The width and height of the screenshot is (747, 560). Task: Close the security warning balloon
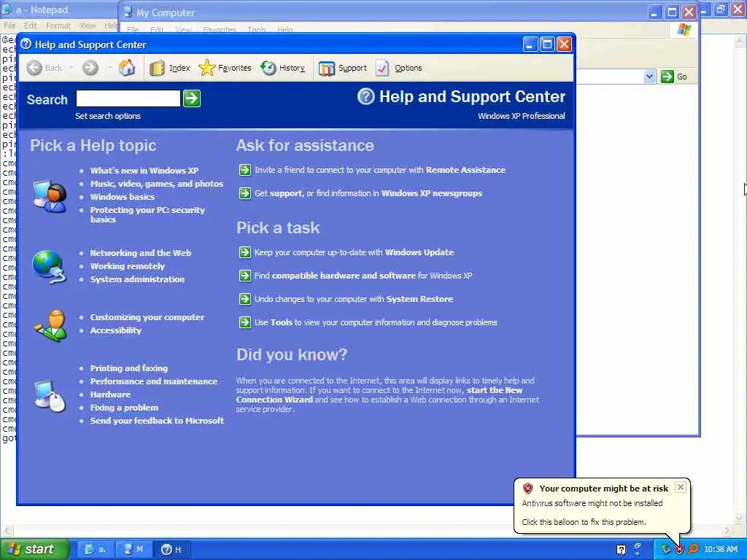coord(681,487)
